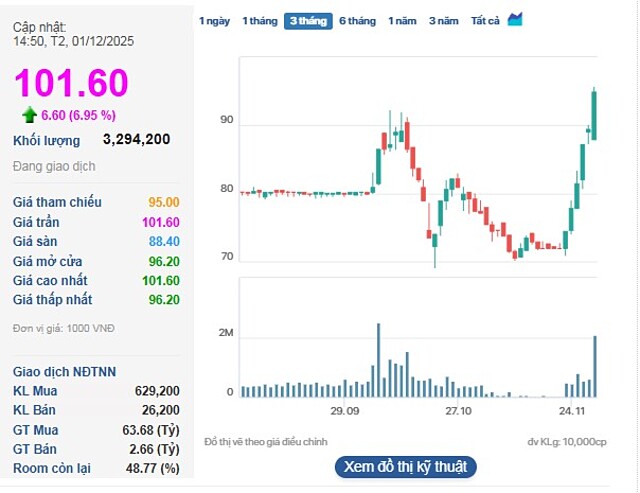Click the green up arrow price indicator
Viewport: 640px width, 493px height.
(29, 115)
